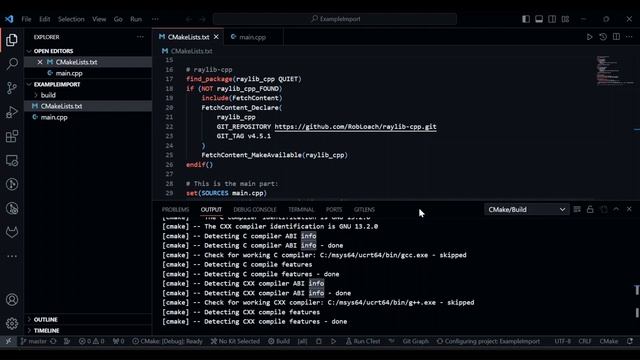Go forward with the navigation arrow

202,19
